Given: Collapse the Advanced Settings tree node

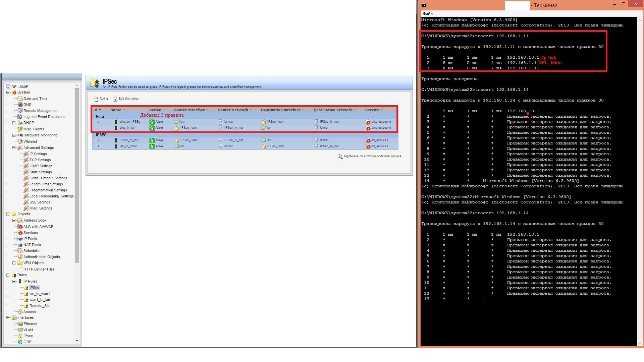Looking at the screenshot, I should click(x=14, y=147).
